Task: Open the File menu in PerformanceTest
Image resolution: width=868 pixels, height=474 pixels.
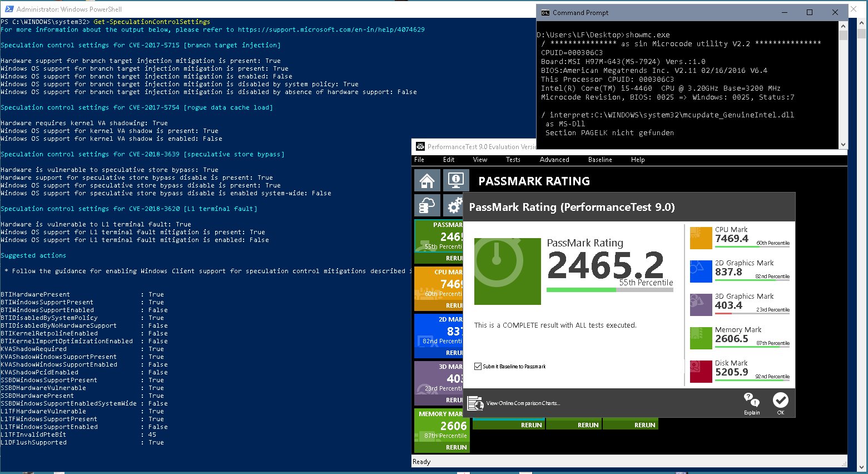Action: point(419,160)
